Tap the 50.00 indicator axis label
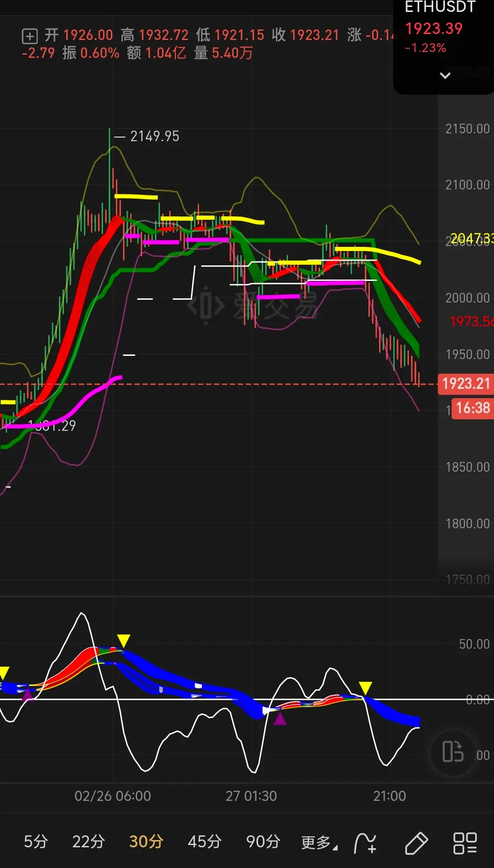The width and height of the screenshot is (494, 868). pyautogui.click(x=474, y=644)
